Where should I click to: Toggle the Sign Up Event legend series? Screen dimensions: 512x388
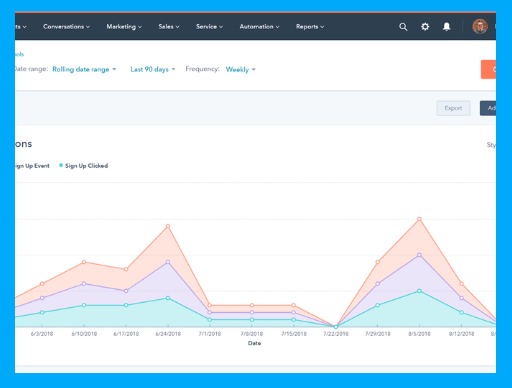(32, 166)
